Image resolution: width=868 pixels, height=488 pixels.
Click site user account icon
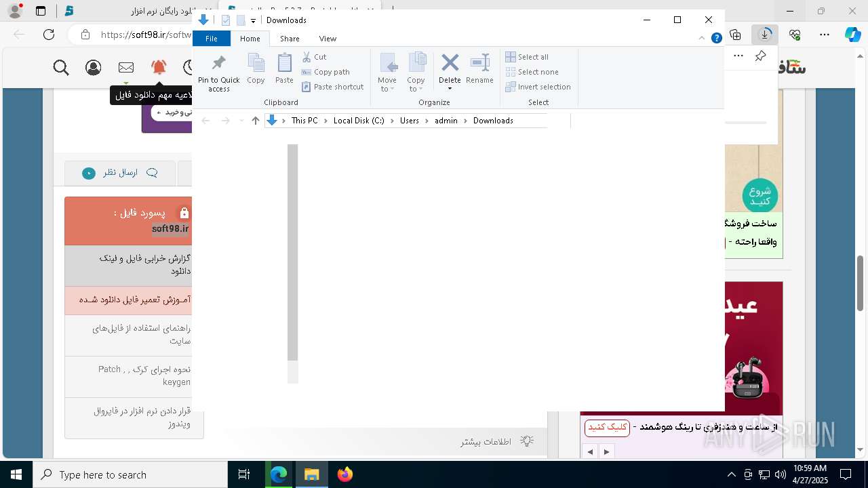(x=94, y=67)
